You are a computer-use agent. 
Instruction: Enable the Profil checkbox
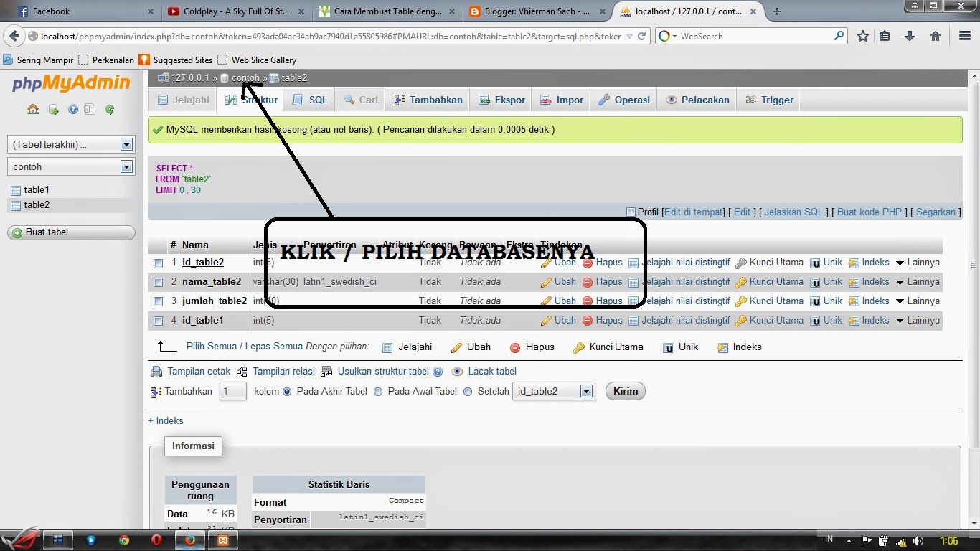pyautogui.click(x=629, y=212)
